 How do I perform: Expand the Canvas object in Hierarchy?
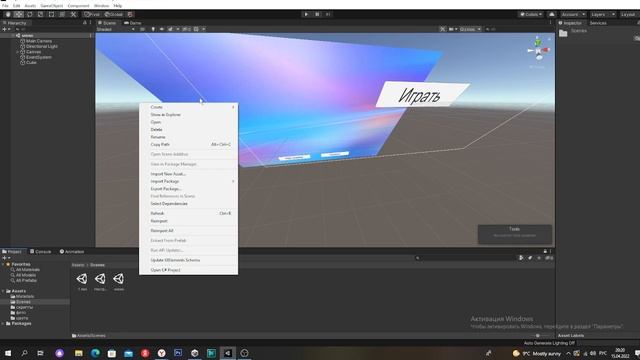pyautogui.click(x=17, y=52)
